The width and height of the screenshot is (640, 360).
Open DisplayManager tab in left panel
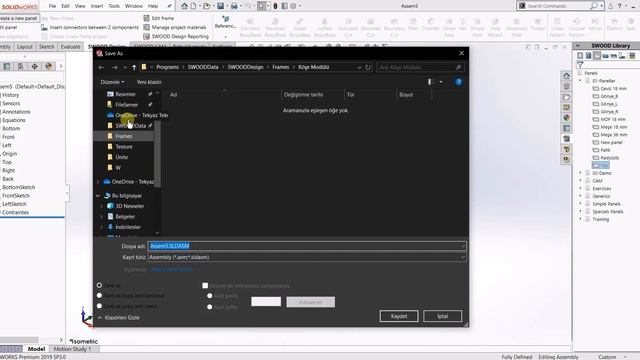[49, 66]
